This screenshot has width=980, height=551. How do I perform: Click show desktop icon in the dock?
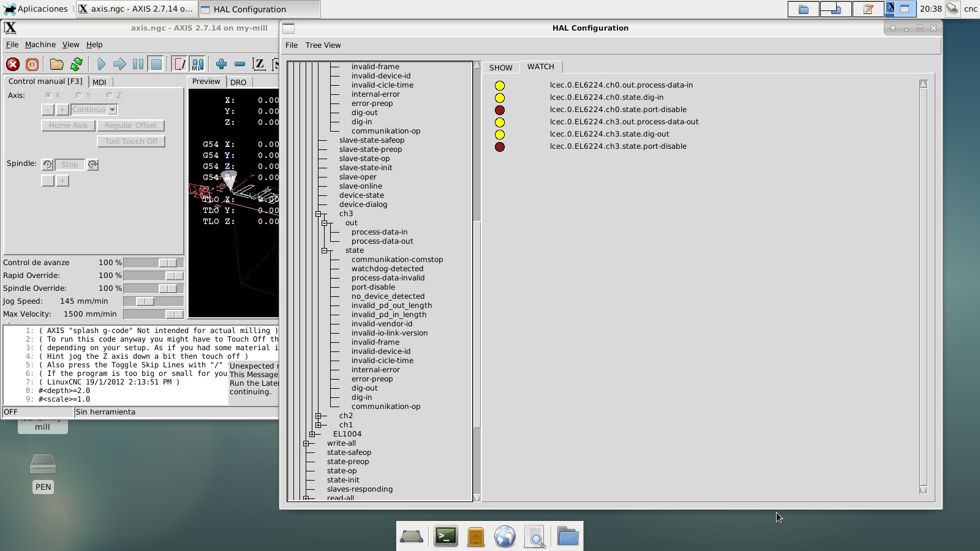412,536
